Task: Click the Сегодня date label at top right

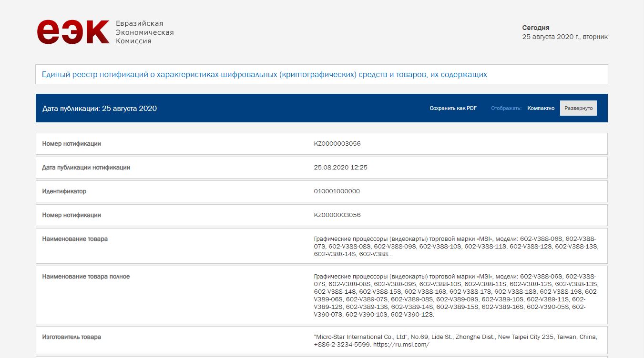Action: [536, 28]
